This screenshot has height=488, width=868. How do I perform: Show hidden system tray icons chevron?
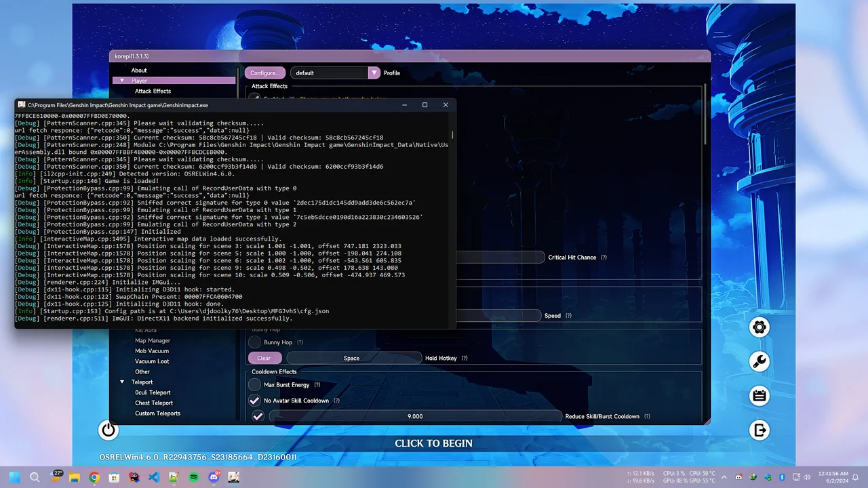724,477
